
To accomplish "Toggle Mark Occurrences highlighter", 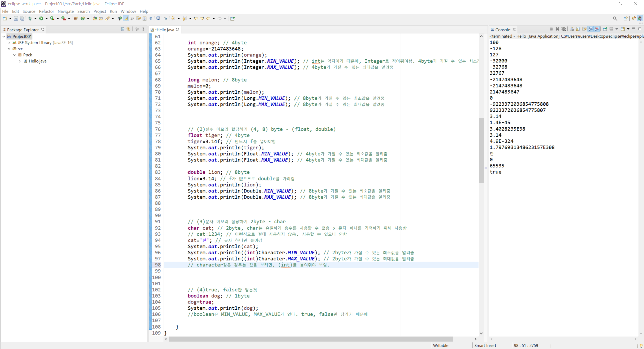I will pos(126,19).
